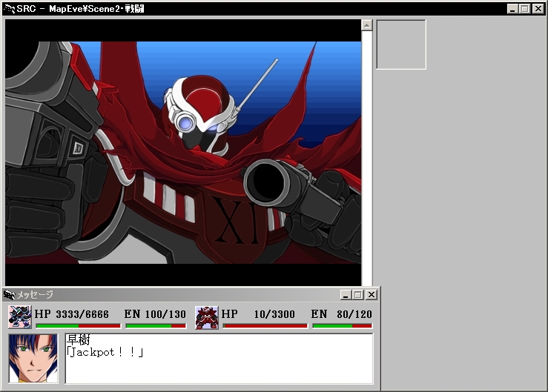Click the player EN value 100/130
The image size is (548, 392).
(165, 314)
